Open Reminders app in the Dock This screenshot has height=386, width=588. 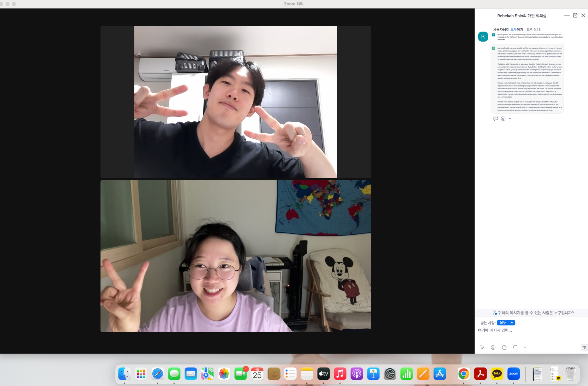[290, 374]
